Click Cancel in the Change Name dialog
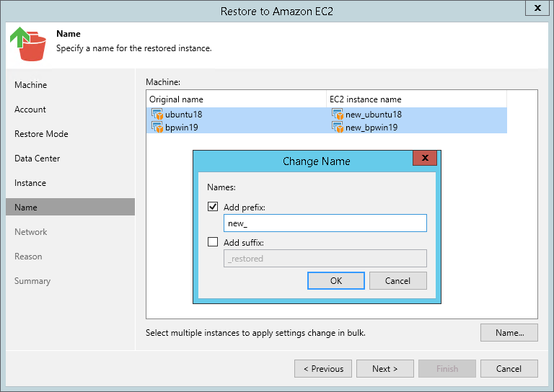Screen dimensions: 554x392 [398, 280]
